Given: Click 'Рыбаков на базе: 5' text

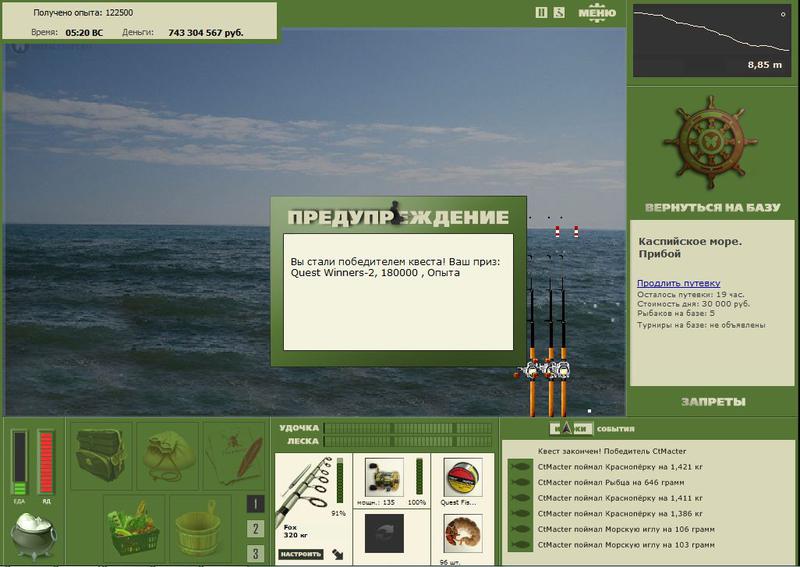Looking at the screenshot, I should [676, 313].
